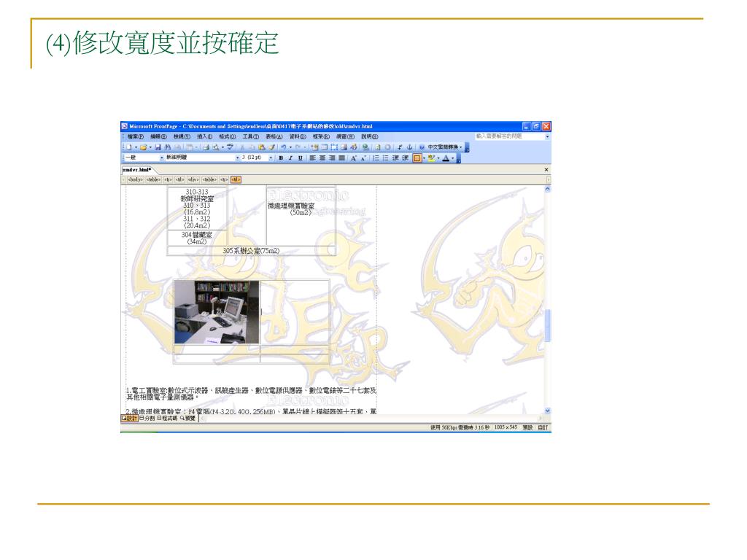Click the 56Kbps download time status

pos(460,427)
